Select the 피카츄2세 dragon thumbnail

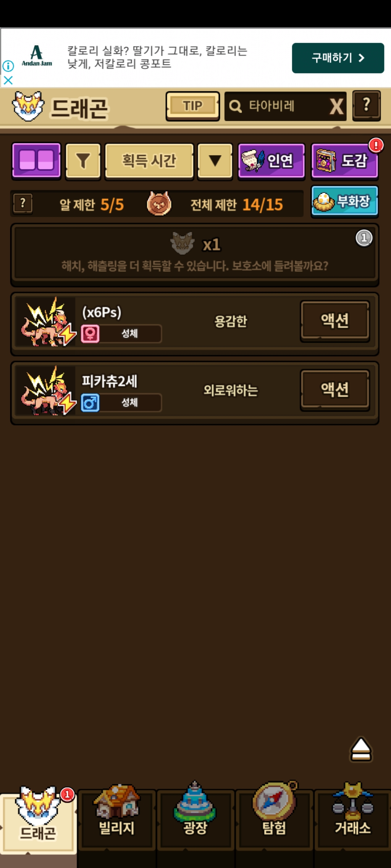pos(46,391)
